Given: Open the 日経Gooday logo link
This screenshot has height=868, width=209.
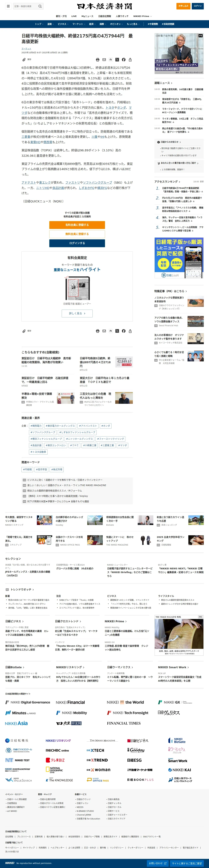Looking at the screenshot, I should [136, 750].
